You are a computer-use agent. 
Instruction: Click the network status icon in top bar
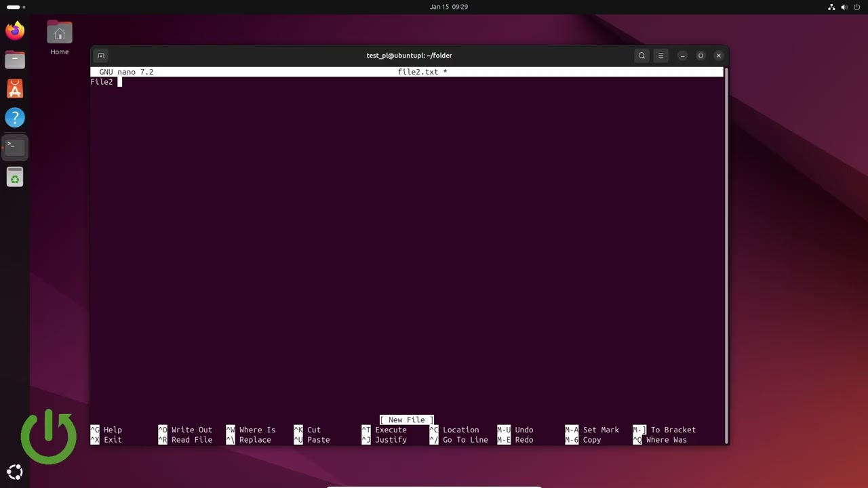tap(831, 7)
